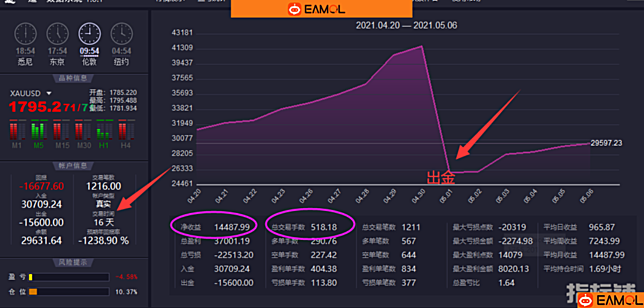Click the 10.37% position percentage
Viewport: 644px width, 308px height.
[126, 292]
